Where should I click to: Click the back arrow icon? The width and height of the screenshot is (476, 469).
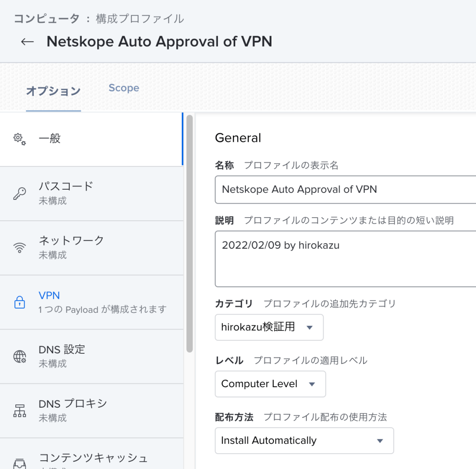(27, 41)
